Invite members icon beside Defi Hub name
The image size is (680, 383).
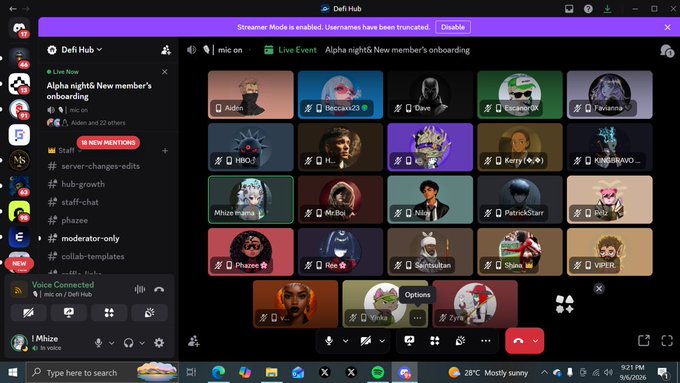[166, 50]
